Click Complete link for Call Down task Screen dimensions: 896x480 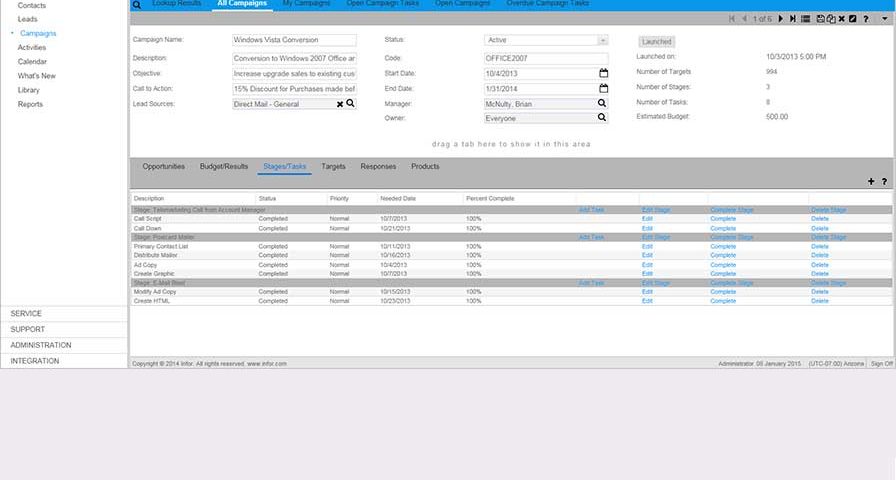click(723, 229)
